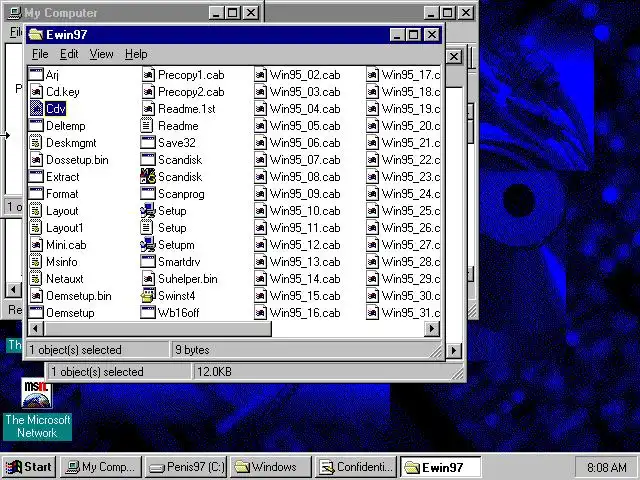The width and height of the screenshot is (640, 480).
Task: Select the Extract program icon
Action: tap(36, 177)
